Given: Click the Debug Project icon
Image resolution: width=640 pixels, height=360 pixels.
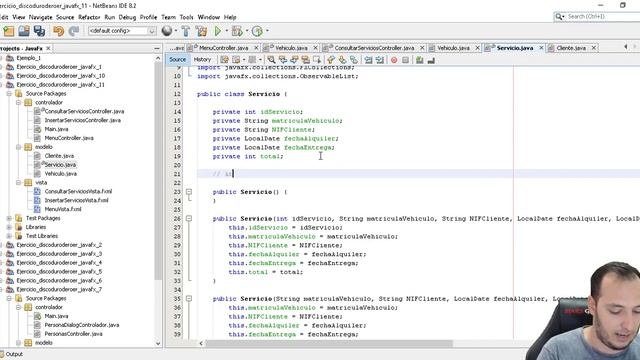Looking at the screenshot, I should pos(237,31).
